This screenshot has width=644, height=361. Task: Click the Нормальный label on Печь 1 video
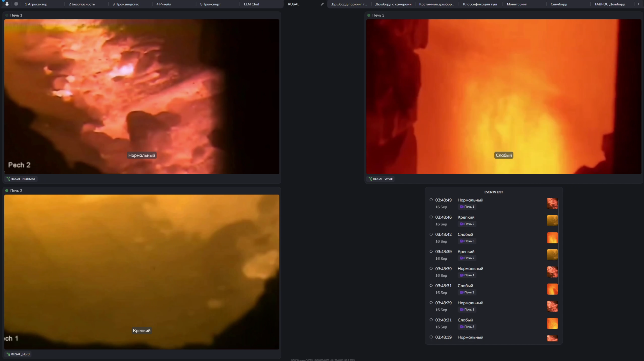coord(141,155)
